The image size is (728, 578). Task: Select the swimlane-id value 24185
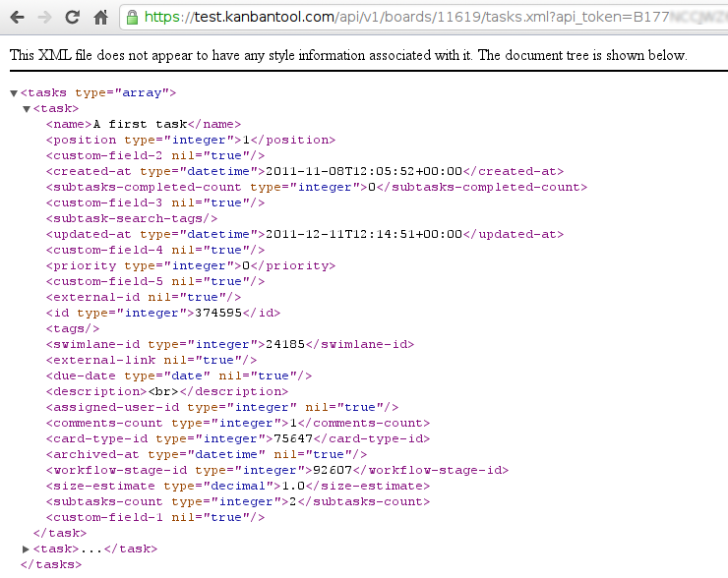point(285,345)
